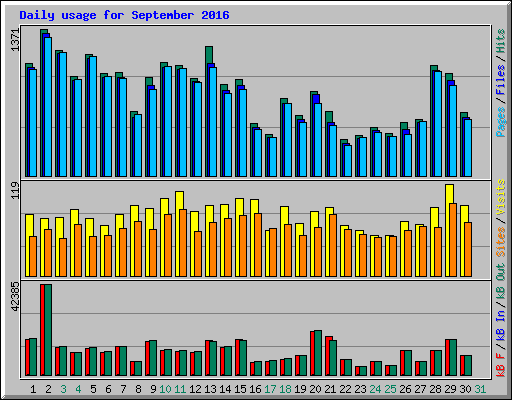This screenshot has height=400, width=512.
Task: Click day 29 on the x-axis
Action: pyautogui.click(x=450, y=389)
